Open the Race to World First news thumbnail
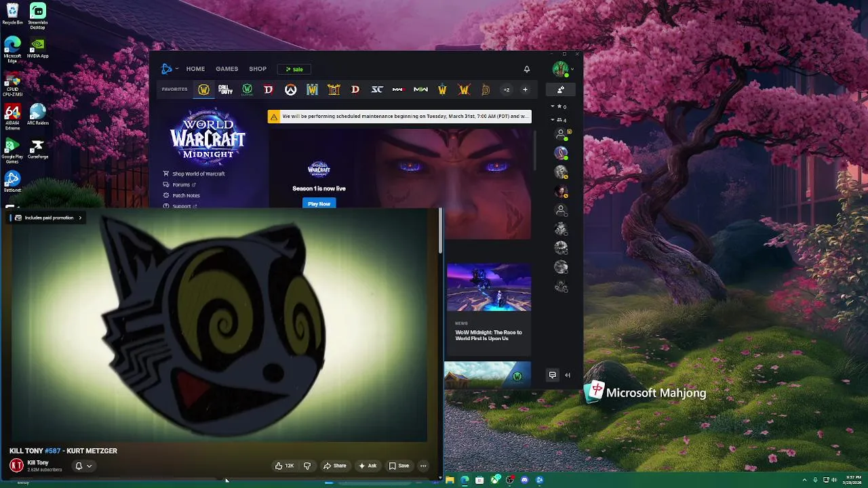The image size is (868, 488). tap(489, 287)
